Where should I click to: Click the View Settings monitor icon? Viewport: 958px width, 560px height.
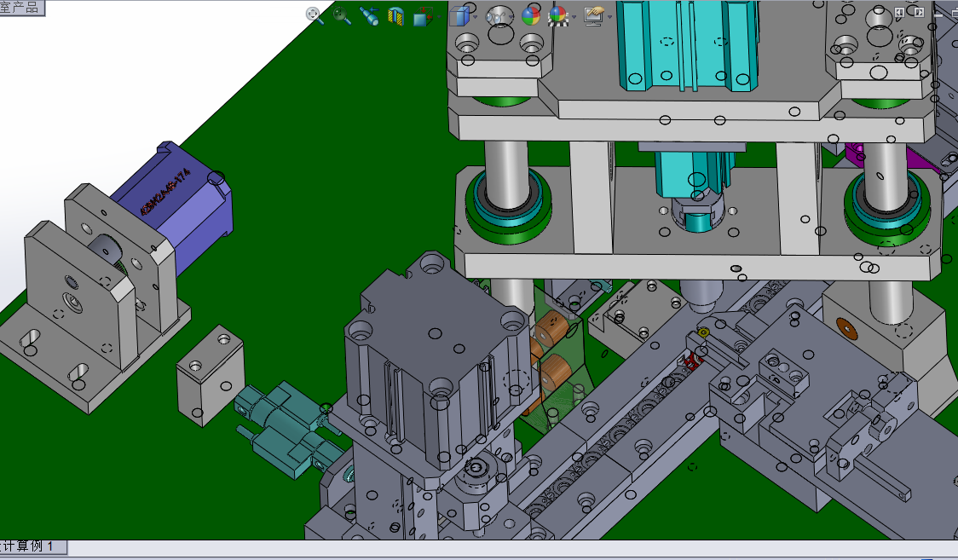[x=593, y=16]
